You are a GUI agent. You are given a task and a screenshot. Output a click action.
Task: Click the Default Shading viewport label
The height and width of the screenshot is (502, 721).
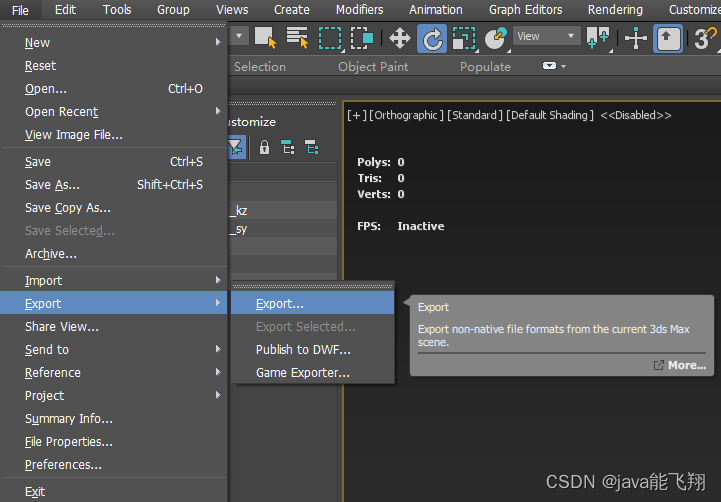pos(550,115)
